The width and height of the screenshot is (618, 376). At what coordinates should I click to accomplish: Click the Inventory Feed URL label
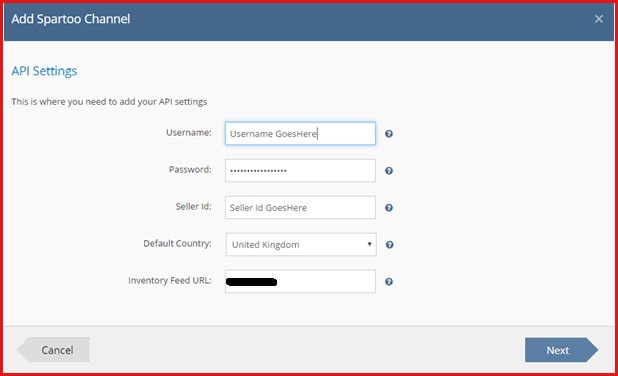(170, 281)
